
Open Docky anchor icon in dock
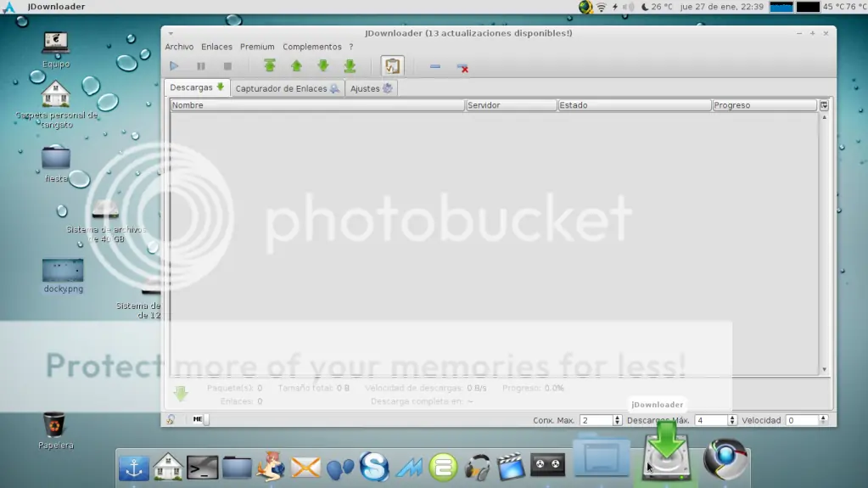(x=134, y=468)
